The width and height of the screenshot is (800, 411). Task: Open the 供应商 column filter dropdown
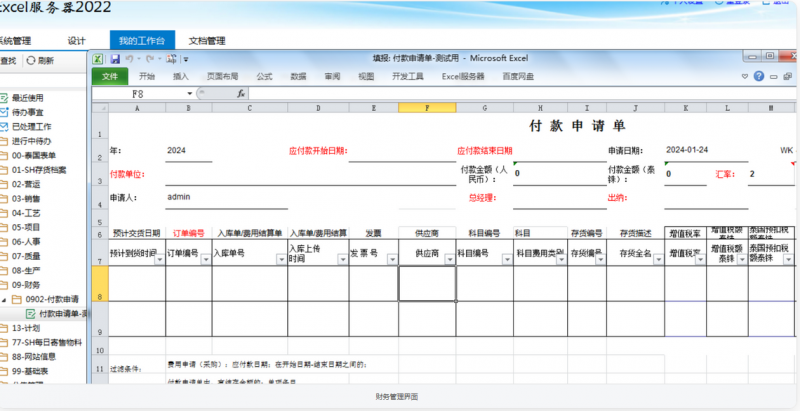tap(448, 258)
